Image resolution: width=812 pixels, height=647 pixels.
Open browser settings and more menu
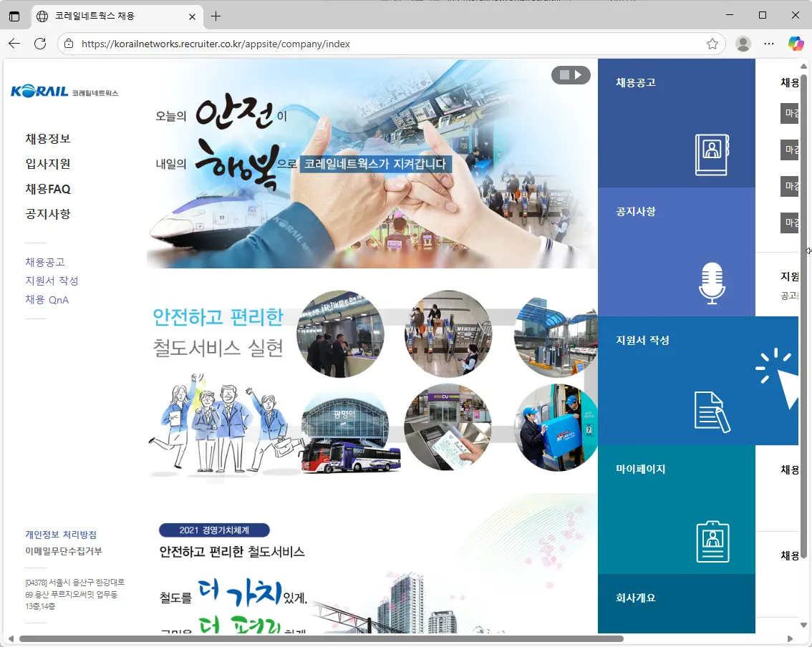point(769,44)
